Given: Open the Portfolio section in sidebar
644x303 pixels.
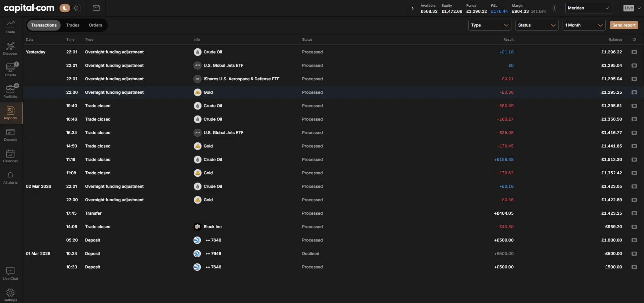Looking at the screenshot, I should tap(10, 92).
